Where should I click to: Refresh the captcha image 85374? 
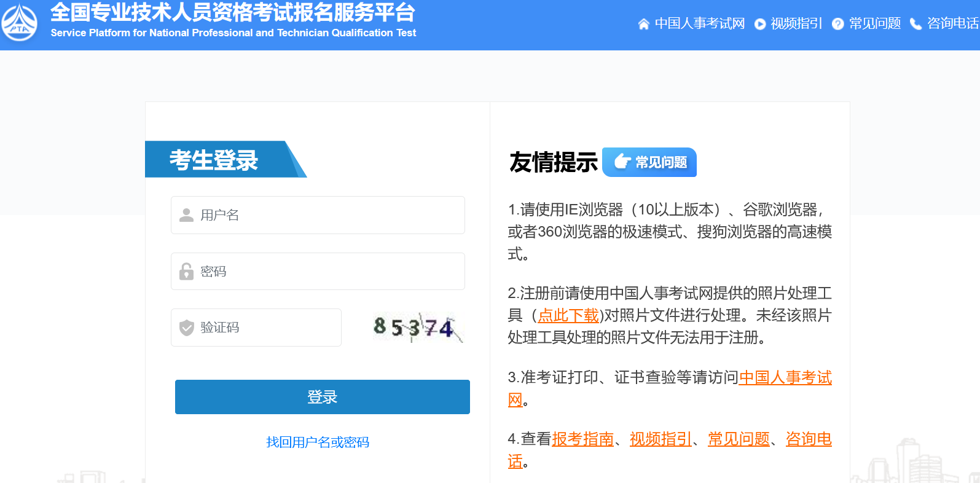(417, 328)
